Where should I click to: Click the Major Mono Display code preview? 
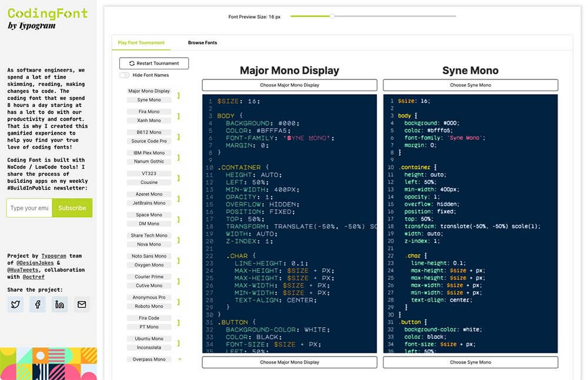click(x=289, y=224)
